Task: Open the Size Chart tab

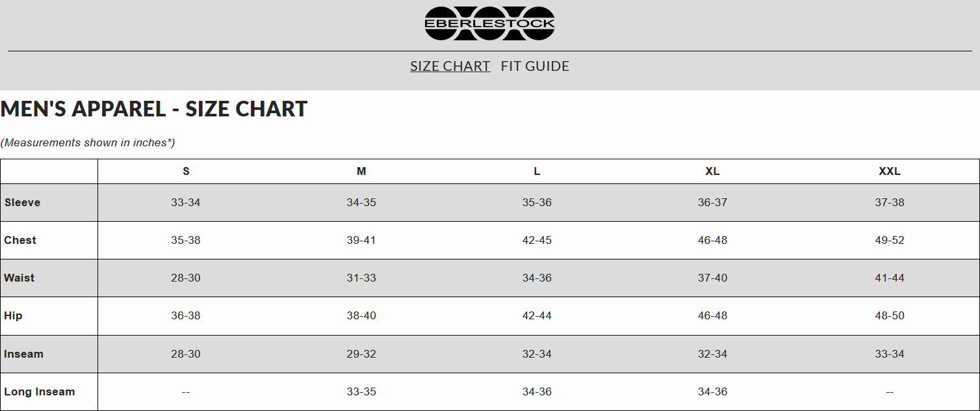Action: (450, 66)
